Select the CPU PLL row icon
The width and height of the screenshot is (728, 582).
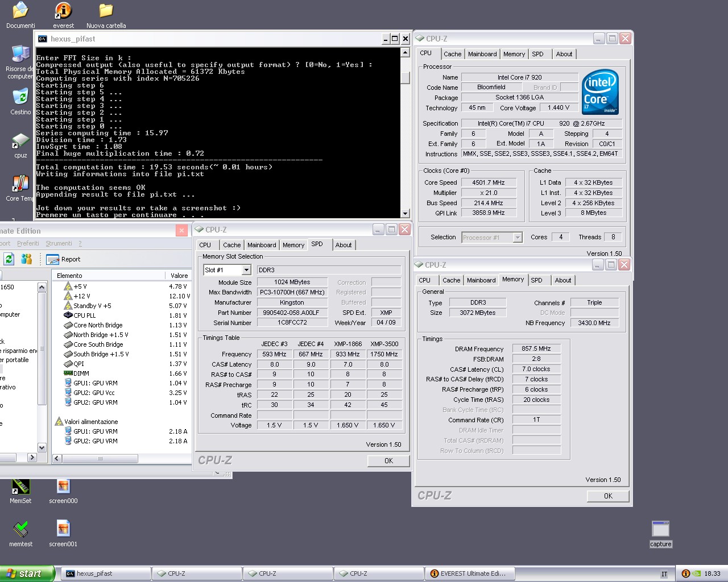point(68,315)
